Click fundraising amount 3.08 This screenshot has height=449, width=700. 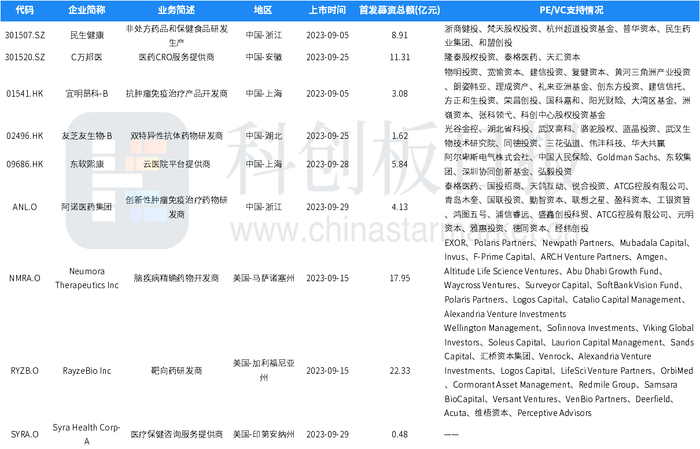pyautogui.click(x=400, y=94)
